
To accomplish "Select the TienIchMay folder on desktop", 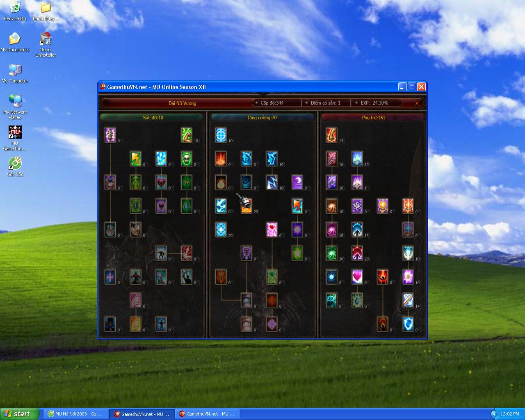I will (46, 11).
